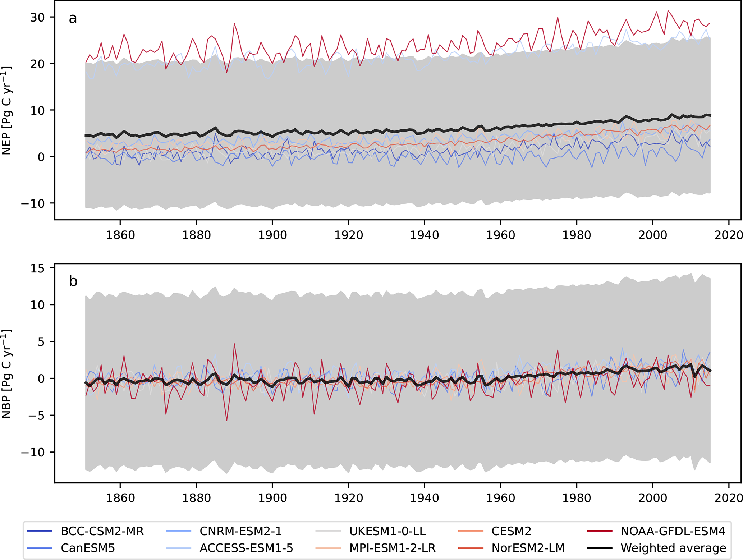743x560 pixels.
Task: Click the NOAA-GFDL-ESM4 legend label
Action: coord(673,531)
